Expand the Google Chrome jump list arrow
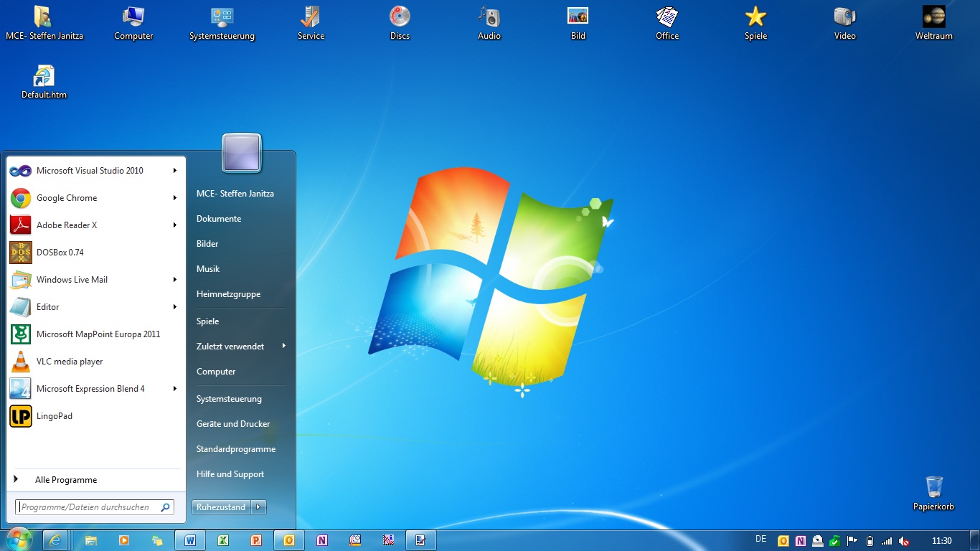The width and height of the screenshot is (980, 551). [x=174, y=198]
